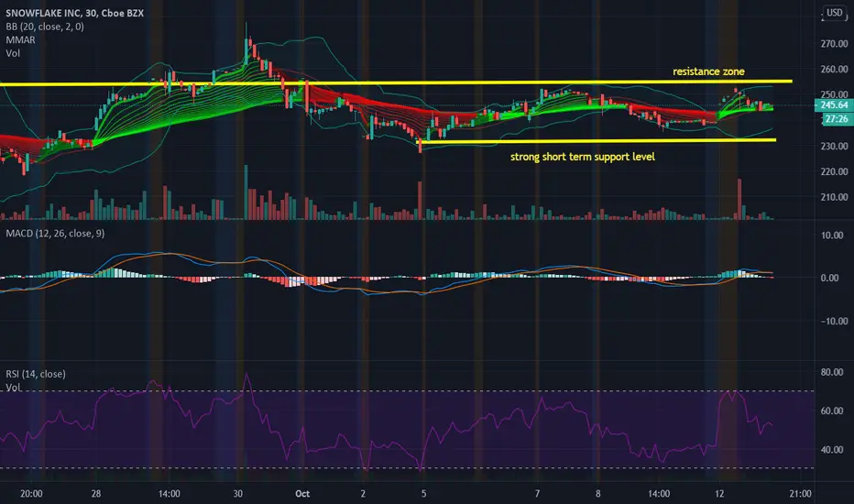The height and width of the screenshot is (504, 854).
Task: Click the '12' date on time axis
Action: pos(719,494)
